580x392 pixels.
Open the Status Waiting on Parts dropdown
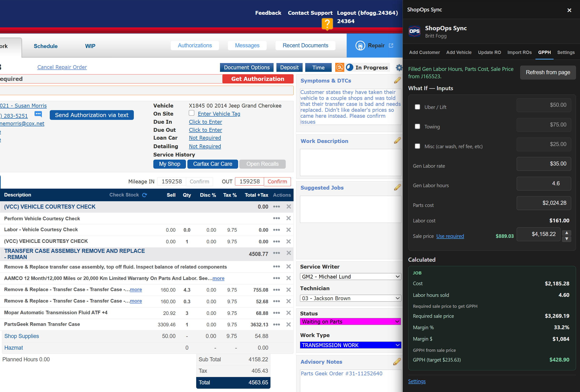coord(350,322)
